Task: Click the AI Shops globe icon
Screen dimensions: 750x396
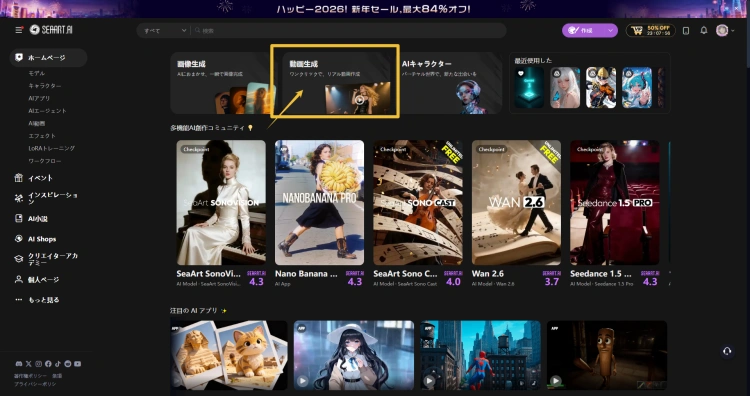Action: click(x=19, y=239)
